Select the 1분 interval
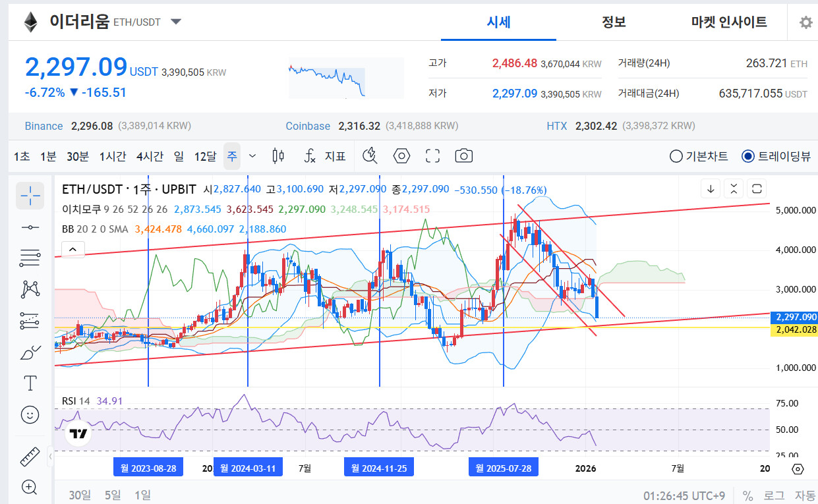Viewport: 818px width, 504px height. [48, 156]
